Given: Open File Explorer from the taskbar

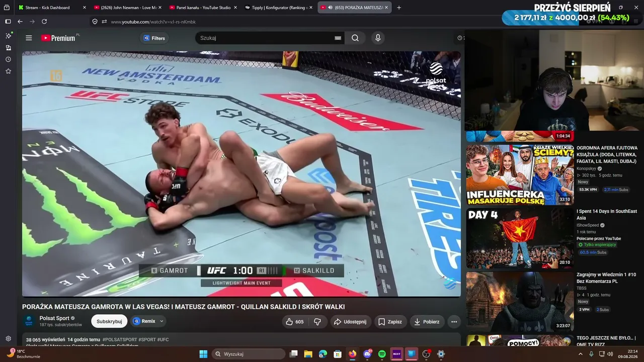Looking at the screenshot, I should (308, 354).
